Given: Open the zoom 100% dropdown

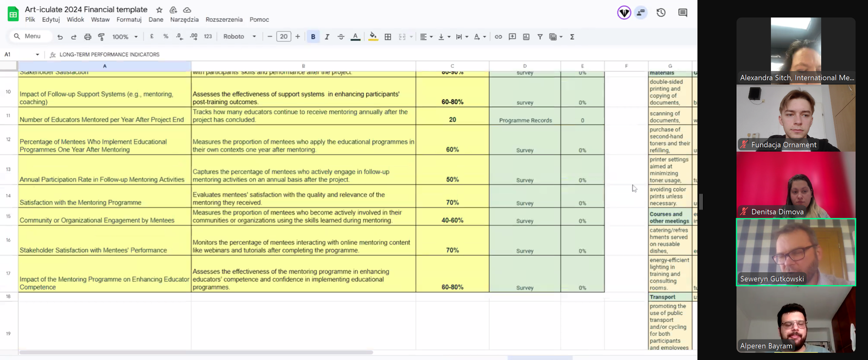Looking at the screenshot, I should pyautogui.click(x=125, y=37).
